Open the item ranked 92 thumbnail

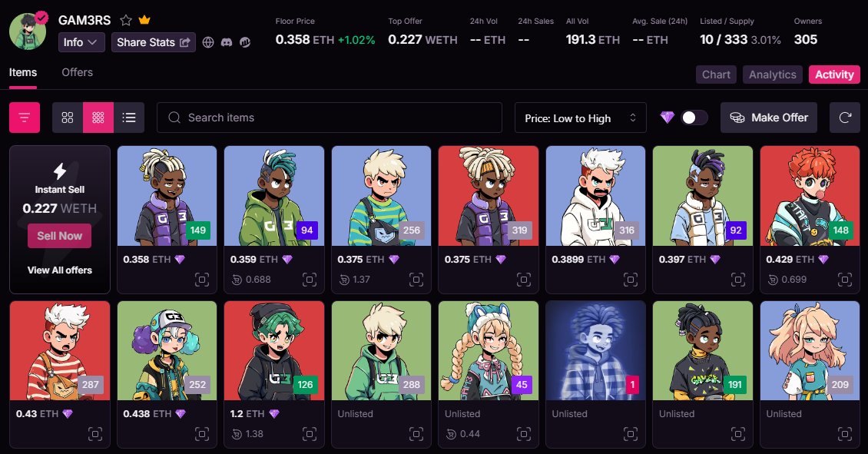(x=703, y=196)
